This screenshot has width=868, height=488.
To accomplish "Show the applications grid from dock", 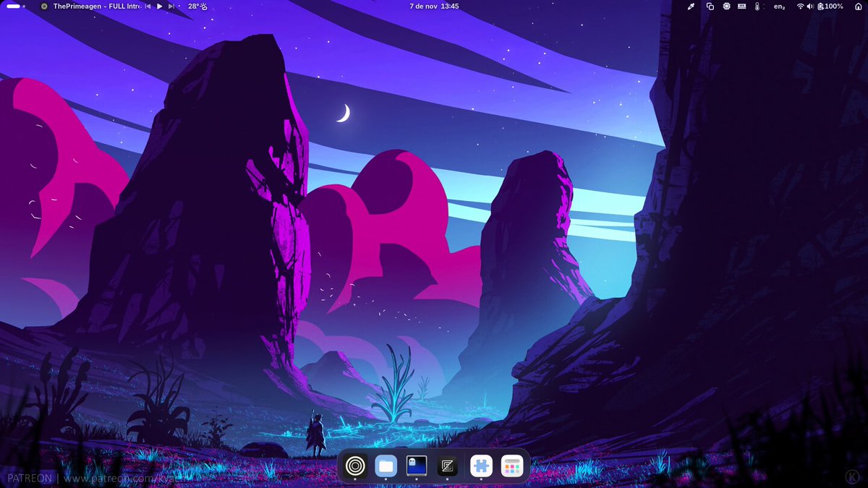I will 512,466.
